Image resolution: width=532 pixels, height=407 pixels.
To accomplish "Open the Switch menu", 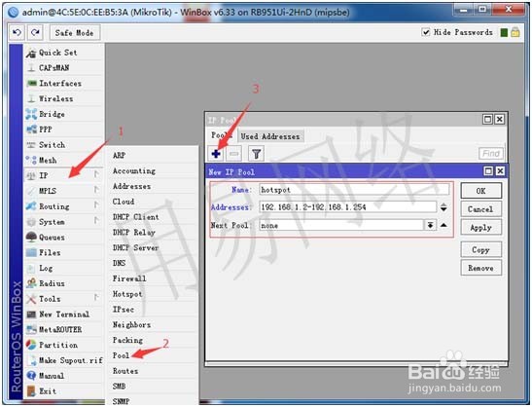I will [x=64, y=145].
